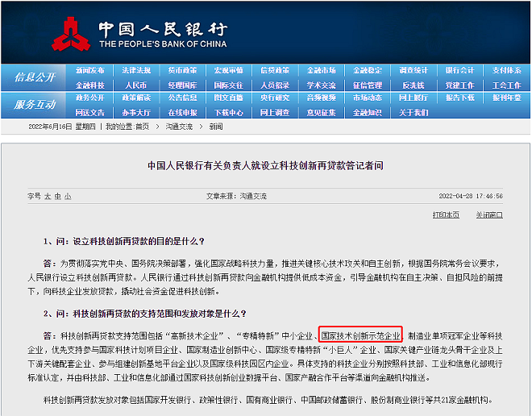Select 金融市场 in the navigation bar

(367, 71)
